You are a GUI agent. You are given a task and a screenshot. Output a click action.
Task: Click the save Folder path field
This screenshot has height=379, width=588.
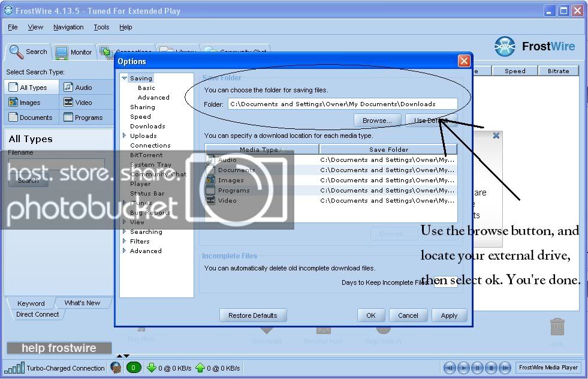(x=342, y=104)
